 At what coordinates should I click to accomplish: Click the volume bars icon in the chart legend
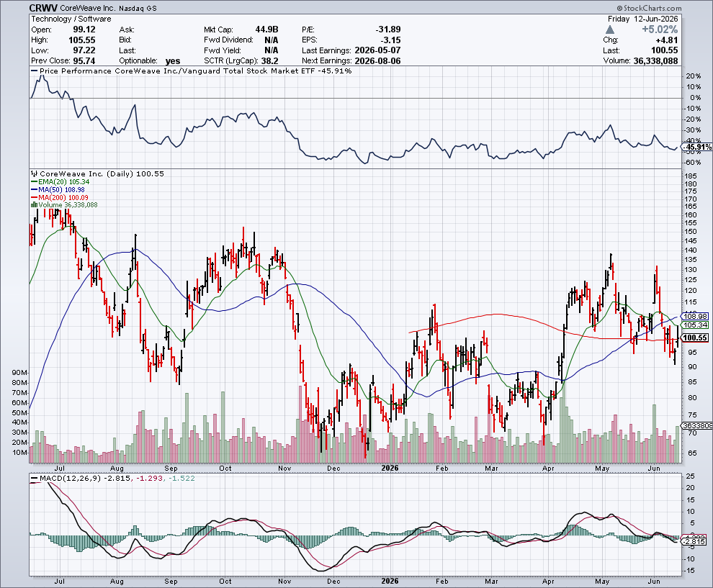point(34,205)
